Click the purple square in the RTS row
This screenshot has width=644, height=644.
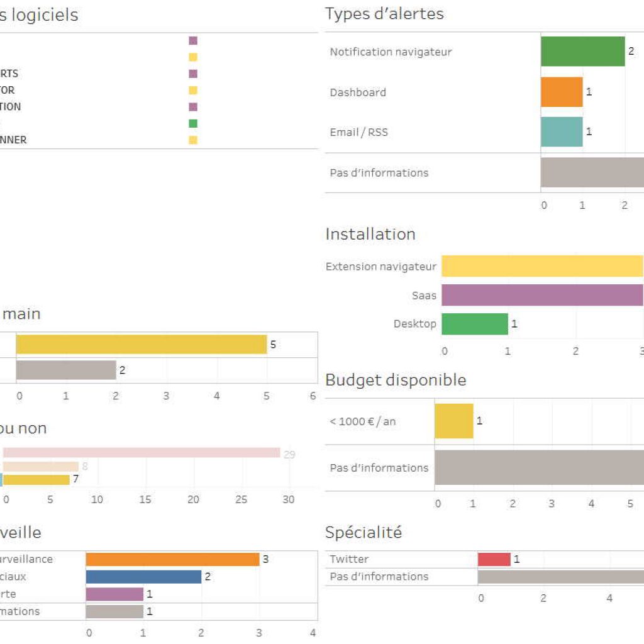click(193, 74)
